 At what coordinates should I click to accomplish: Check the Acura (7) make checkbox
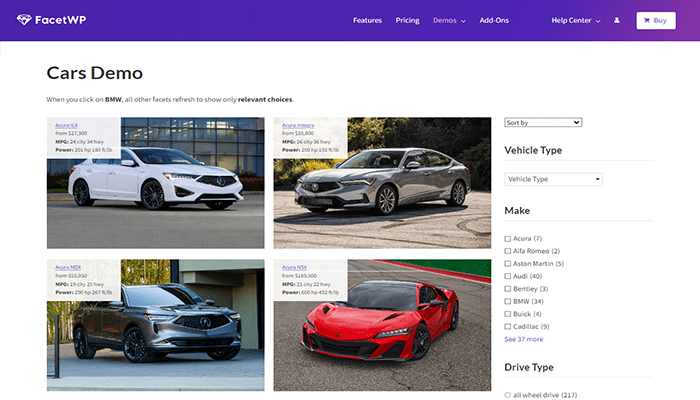tap(508, 239)
